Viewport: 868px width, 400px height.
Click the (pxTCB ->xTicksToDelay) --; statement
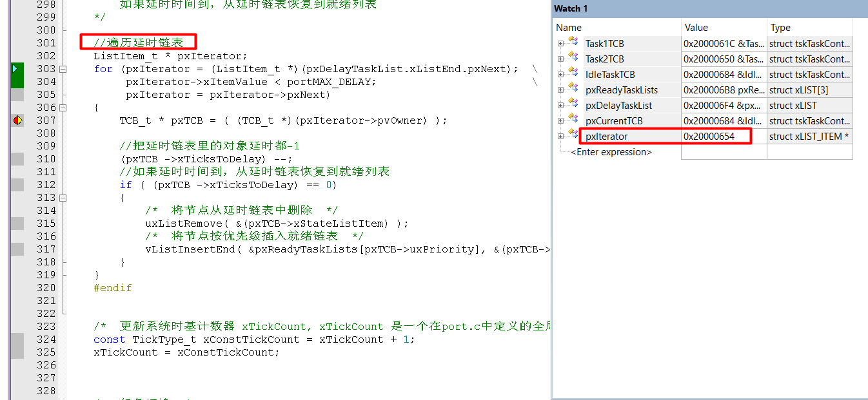point(206,159)
